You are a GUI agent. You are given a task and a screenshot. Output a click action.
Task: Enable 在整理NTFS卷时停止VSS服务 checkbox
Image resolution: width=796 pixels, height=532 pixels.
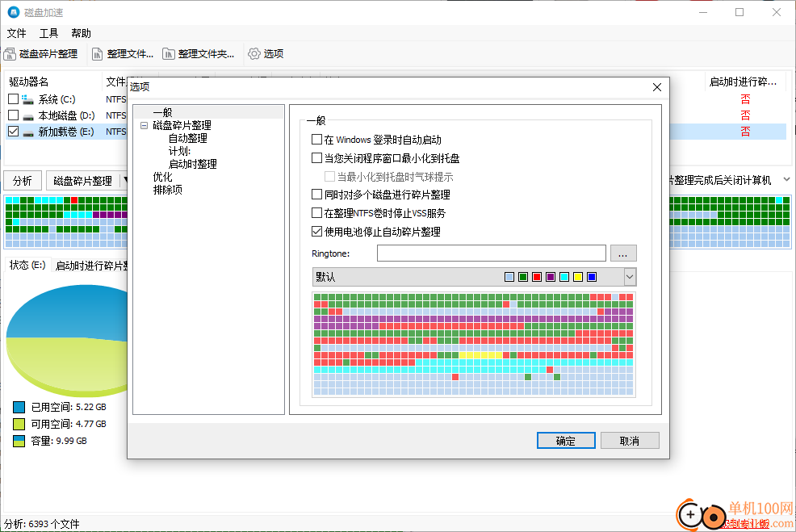click(316, 212)
